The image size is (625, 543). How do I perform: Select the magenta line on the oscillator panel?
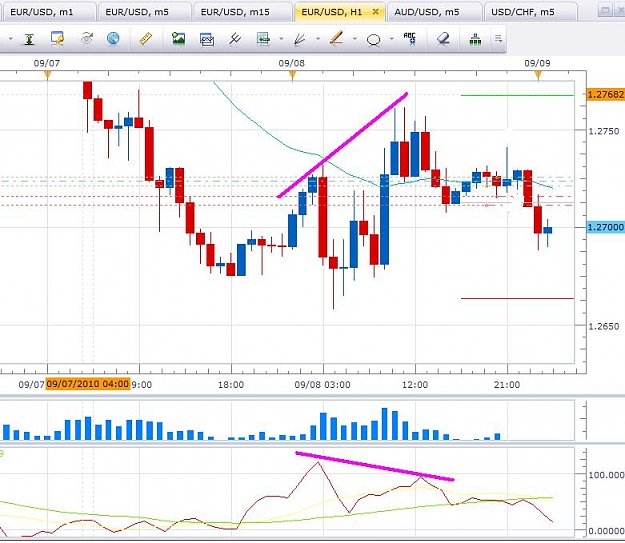(x=375, y=466)
